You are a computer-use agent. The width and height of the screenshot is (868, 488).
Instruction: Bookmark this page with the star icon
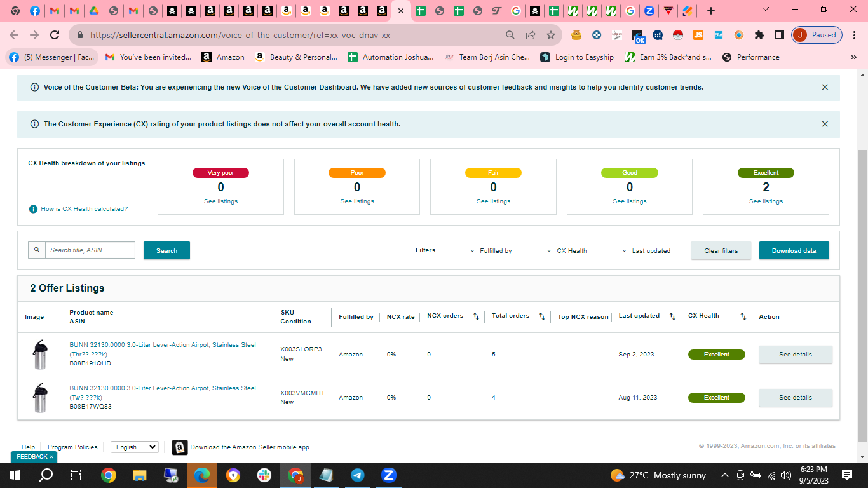click(x=551, y=35)
